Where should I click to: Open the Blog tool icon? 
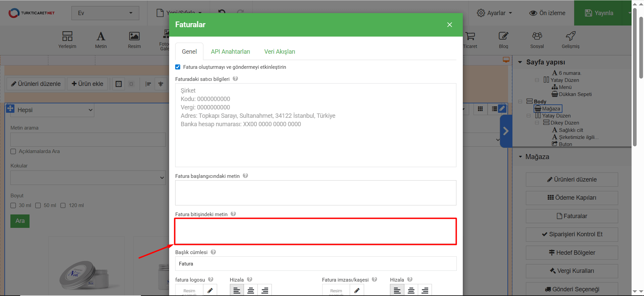coord(503,40)
